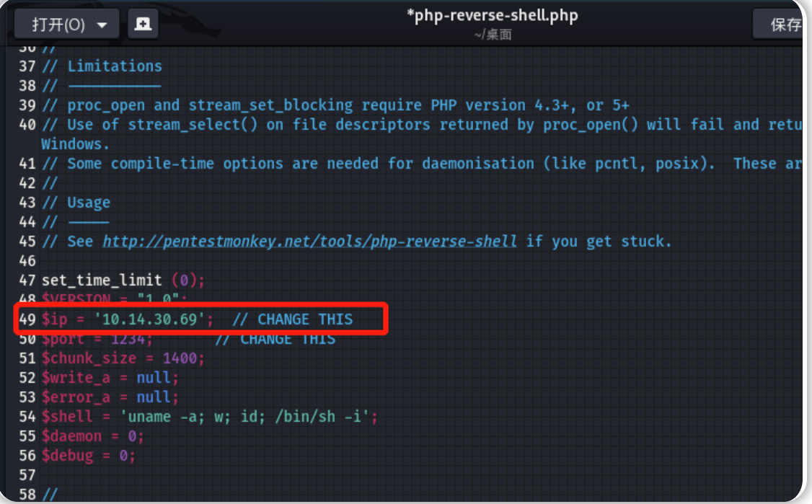812x504 pixels.
Task: Click the $write_a variable on line 52
Action: [x=76, y=378]
